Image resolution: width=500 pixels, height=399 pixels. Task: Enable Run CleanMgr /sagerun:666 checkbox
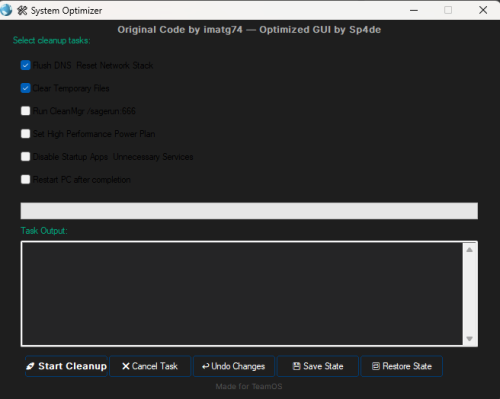(25, 111)
